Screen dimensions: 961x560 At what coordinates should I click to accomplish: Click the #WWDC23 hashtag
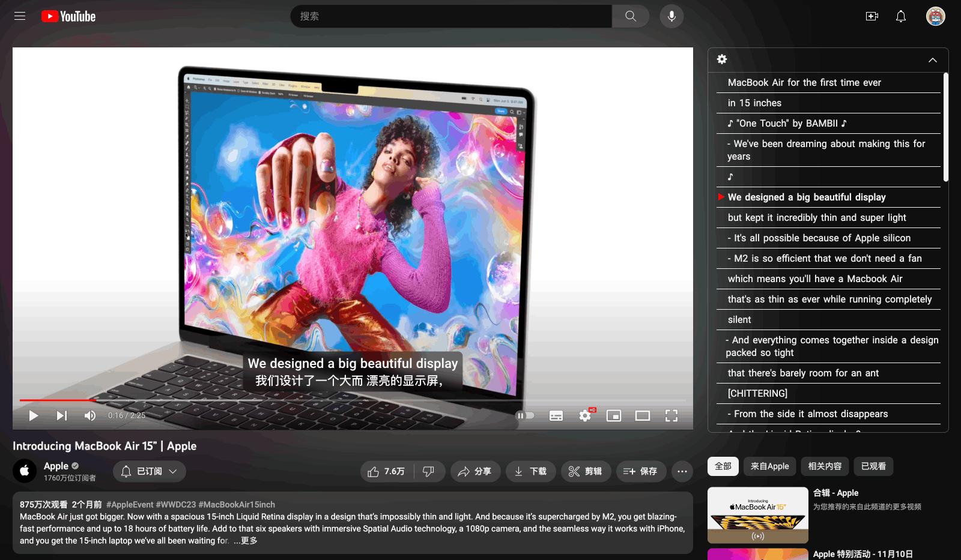point(176,505)
